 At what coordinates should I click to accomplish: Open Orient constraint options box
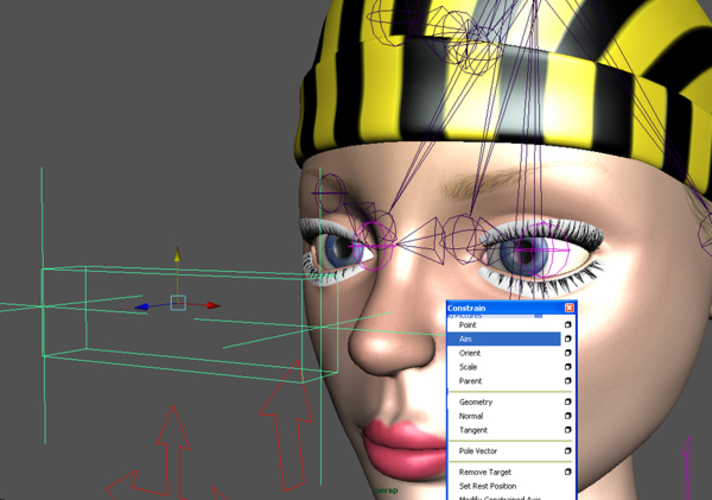coord(568,353)
